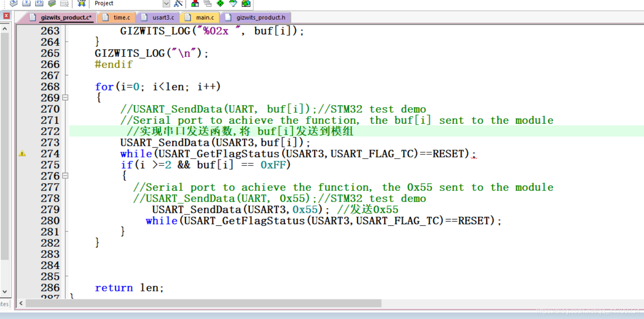Open Manage Run-Time Environment green diamond icon

[220, 3]
